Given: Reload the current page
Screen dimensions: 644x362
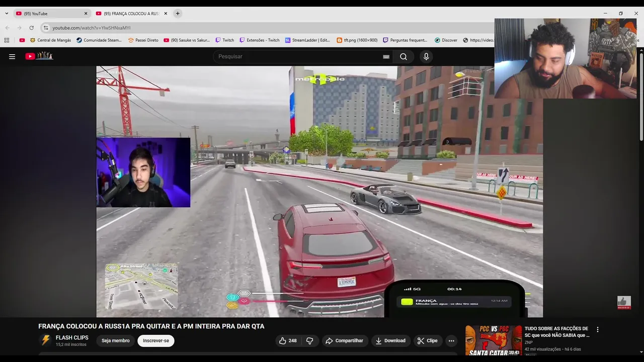Looking at the screenshot, I should click(32, 28).
